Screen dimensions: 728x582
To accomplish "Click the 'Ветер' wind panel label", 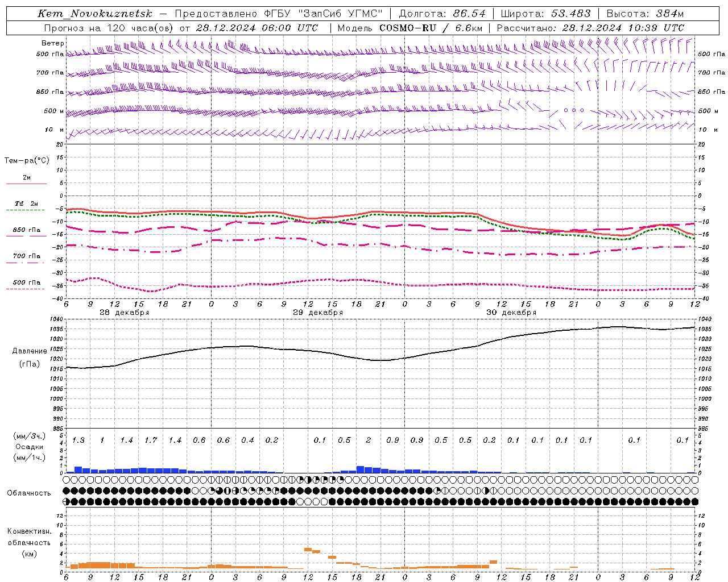I will point(53,43).
